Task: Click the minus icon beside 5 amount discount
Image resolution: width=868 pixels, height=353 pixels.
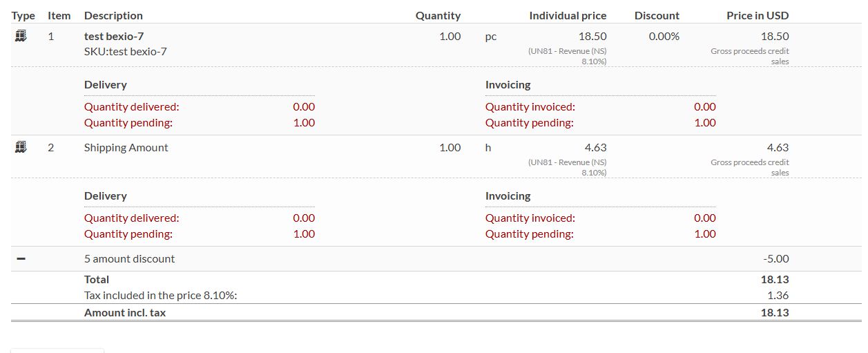Action: click(x=21, y=258)
